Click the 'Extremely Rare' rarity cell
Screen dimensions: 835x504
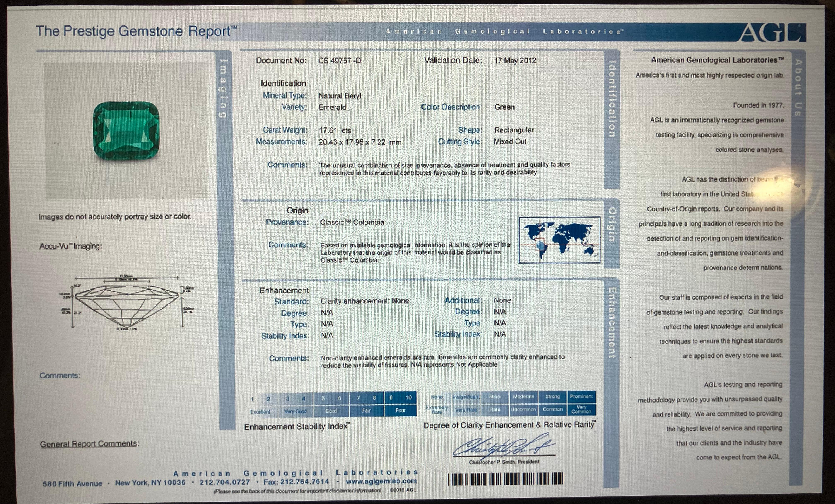tap(437, 410)
